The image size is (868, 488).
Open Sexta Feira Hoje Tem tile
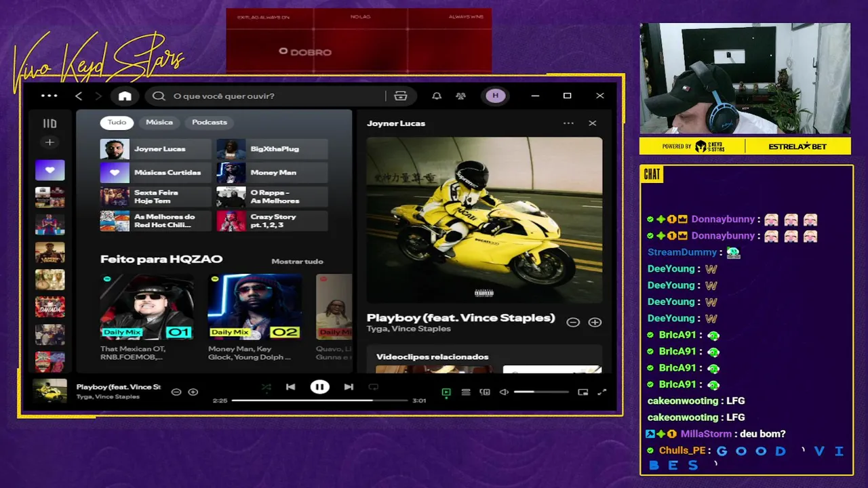pyautogui.click(x=156, y=197)
